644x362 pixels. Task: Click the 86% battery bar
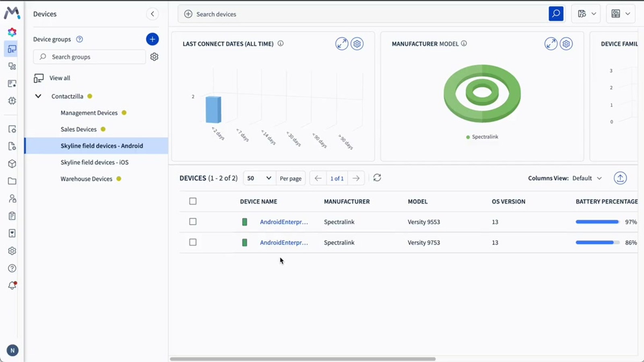598,243
